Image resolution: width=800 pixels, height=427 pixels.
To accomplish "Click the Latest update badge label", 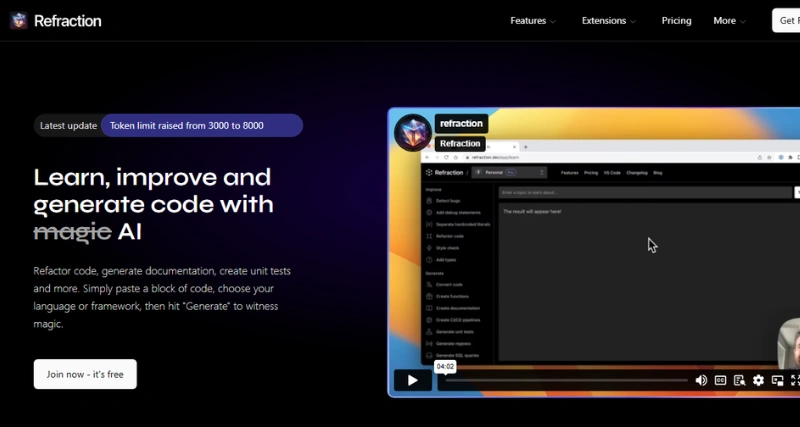I will click(68, 126).
